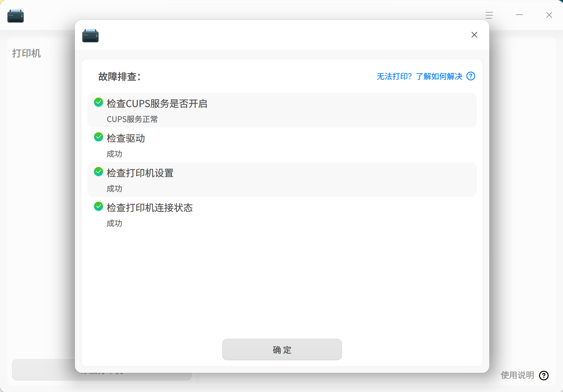Select the success status mark of 检查打印机设置
563x392 pixels.
(x=98, y=171)
